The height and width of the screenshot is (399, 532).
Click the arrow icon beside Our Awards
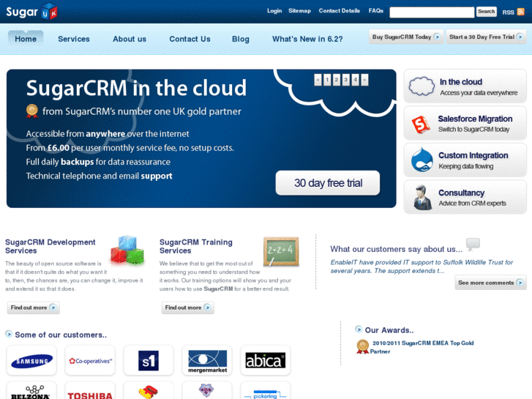(359, 329)
